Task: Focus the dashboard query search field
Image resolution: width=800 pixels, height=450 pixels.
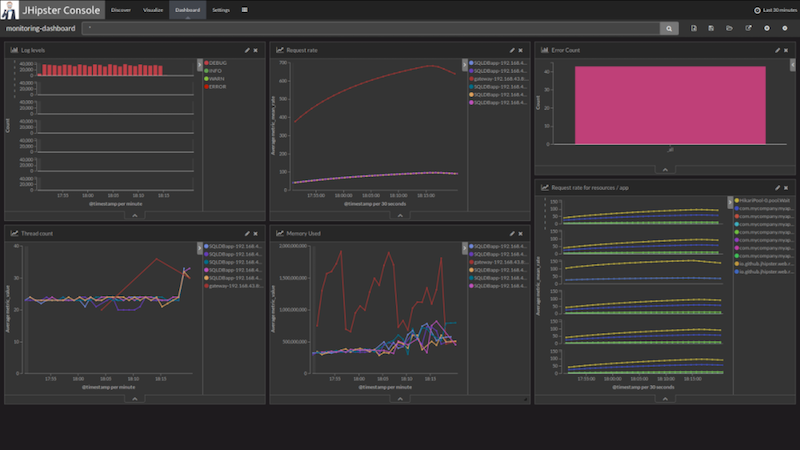Action: click(370, 28)
